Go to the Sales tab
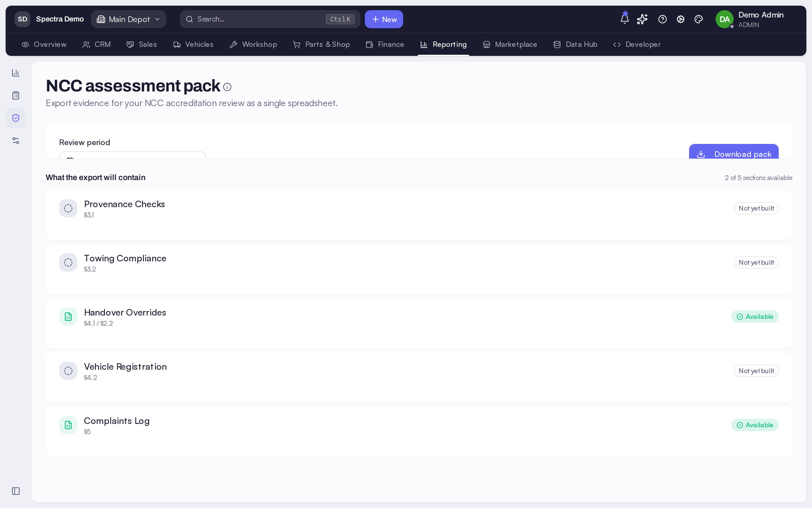The height and width of the screenshot is (508, 812). [142, 44]
